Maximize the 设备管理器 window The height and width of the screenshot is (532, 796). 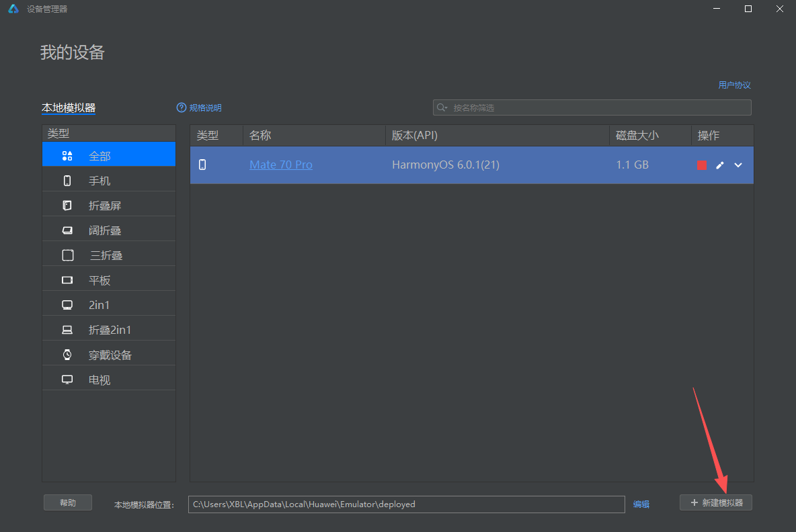tap(748, 9)
